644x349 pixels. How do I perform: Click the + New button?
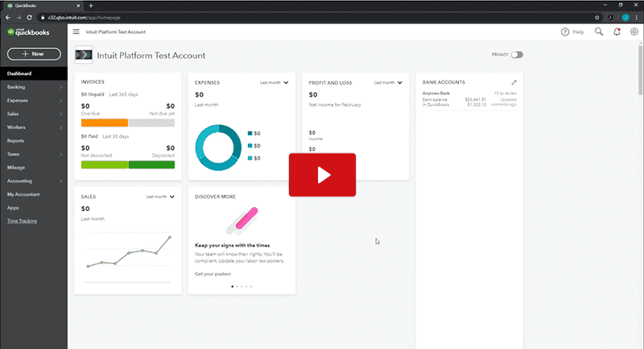[x=34, y=54]
